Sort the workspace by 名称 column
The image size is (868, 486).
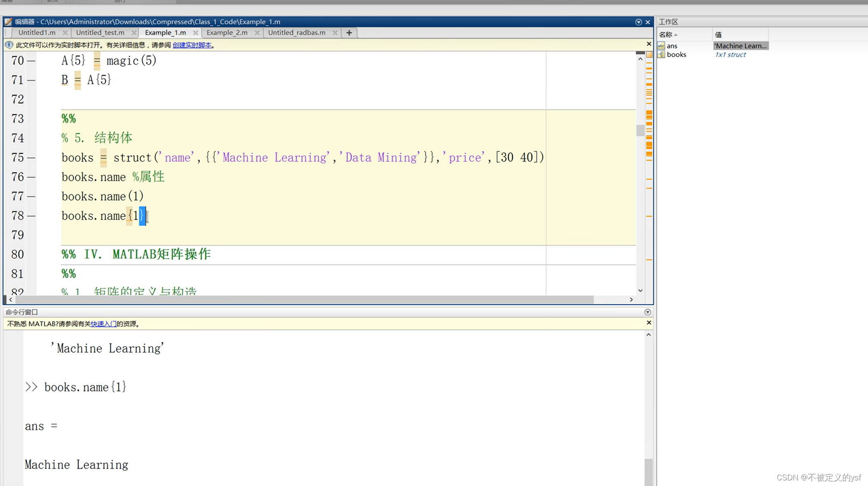coord(666,34)
